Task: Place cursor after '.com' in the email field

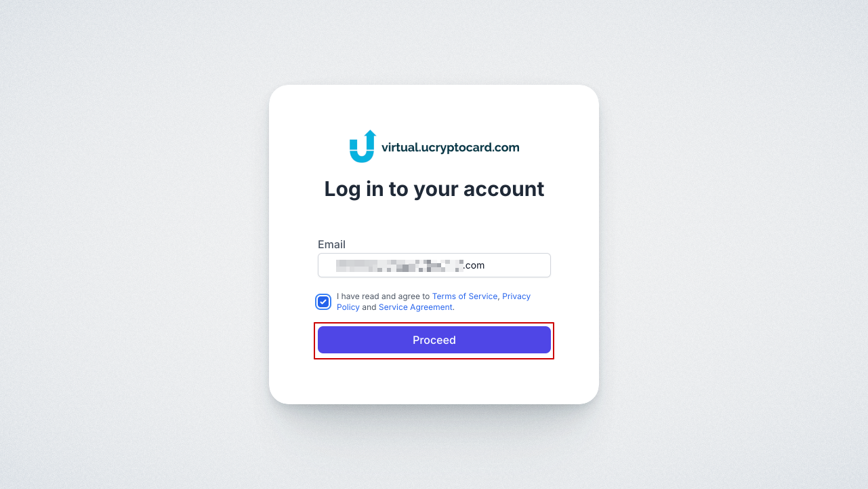Action: (486, 265)
